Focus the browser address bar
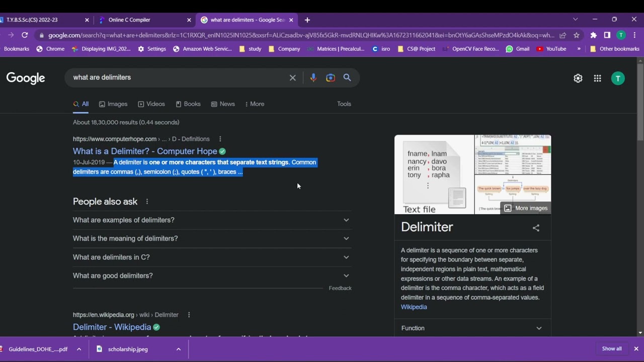Viewport: 644px width, 362px height. click(x=301, y=35)
